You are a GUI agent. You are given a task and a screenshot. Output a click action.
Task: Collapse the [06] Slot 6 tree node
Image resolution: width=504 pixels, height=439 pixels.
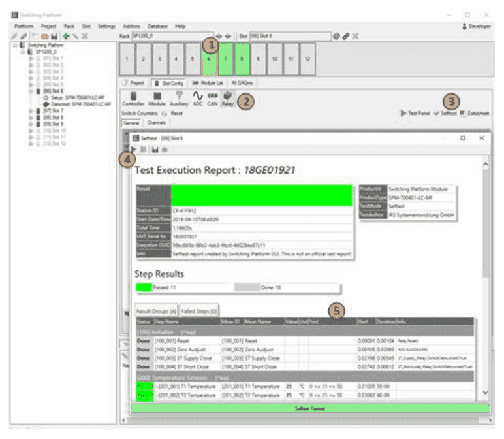(x=31, y=91)
